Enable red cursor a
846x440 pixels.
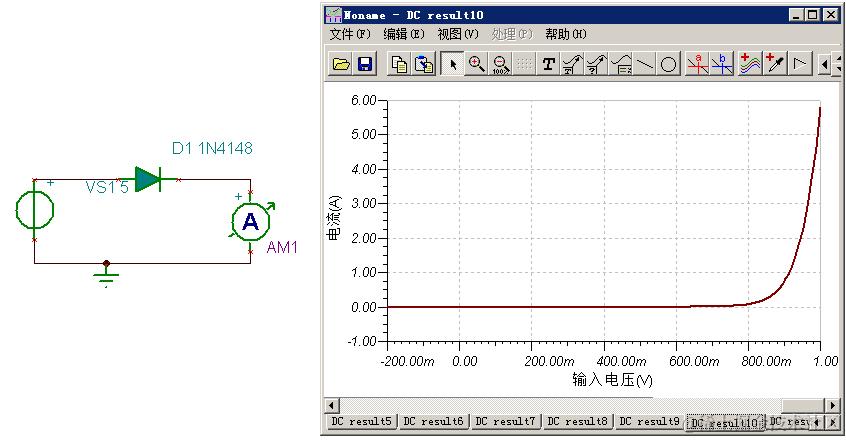pos(697,64)
